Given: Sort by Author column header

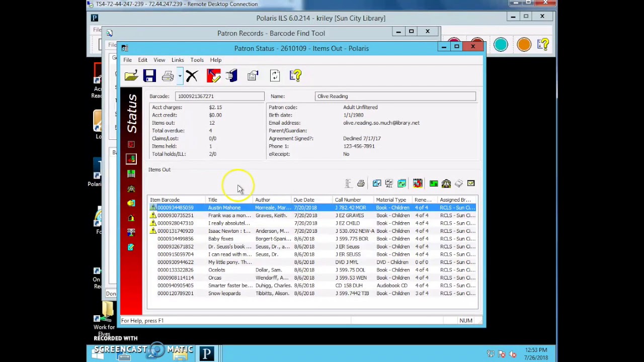Looking at the screenshot, I should tap(272, 200).
